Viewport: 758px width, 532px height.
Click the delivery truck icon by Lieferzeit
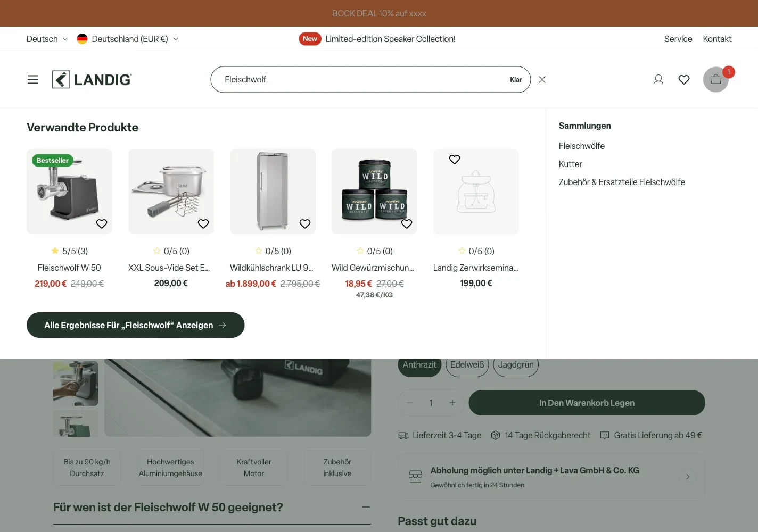click(403, 435)
